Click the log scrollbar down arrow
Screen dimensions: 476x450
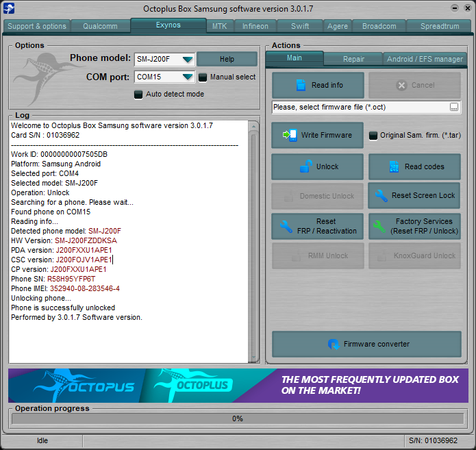(253, 358)
